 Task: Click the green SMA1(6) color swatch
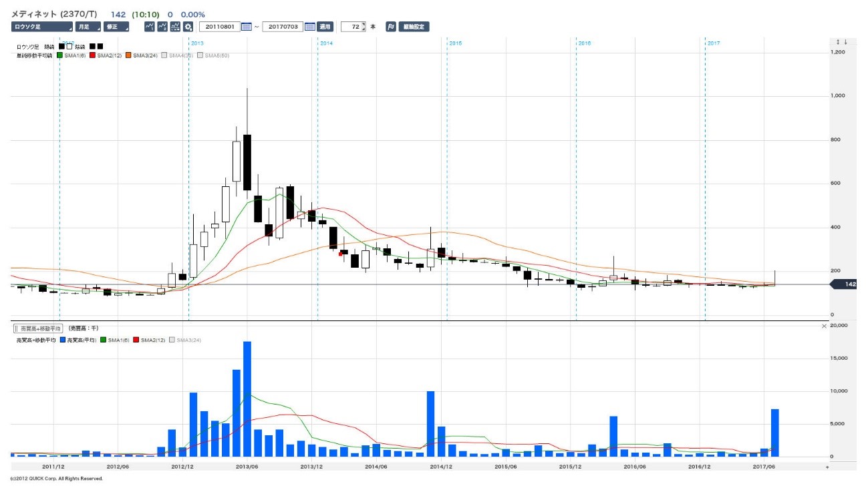coord(59,55)
